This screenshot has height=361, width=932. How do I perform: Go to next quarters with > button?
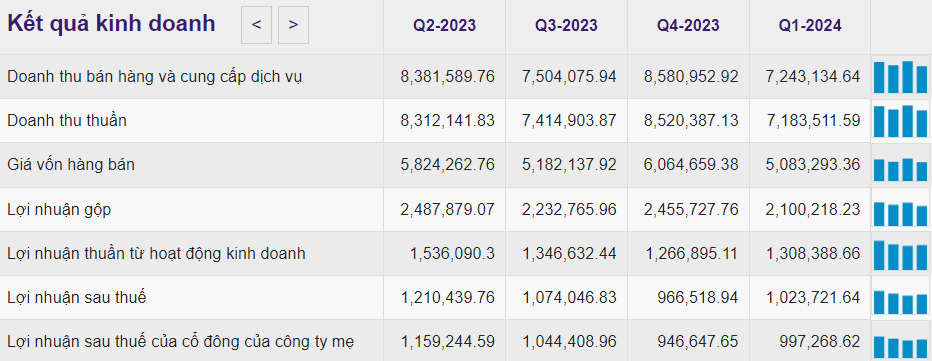tap(293, 25)
